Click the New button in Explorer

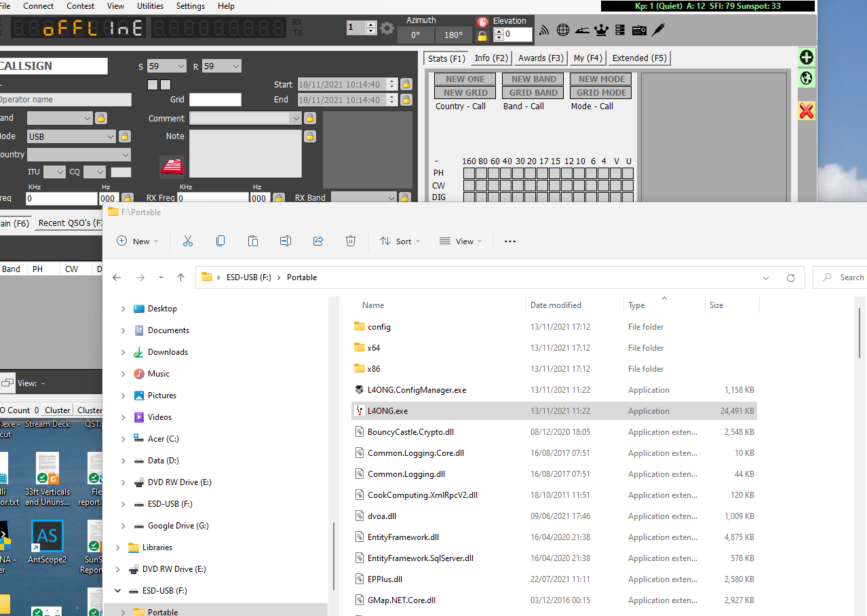[138, 241]
